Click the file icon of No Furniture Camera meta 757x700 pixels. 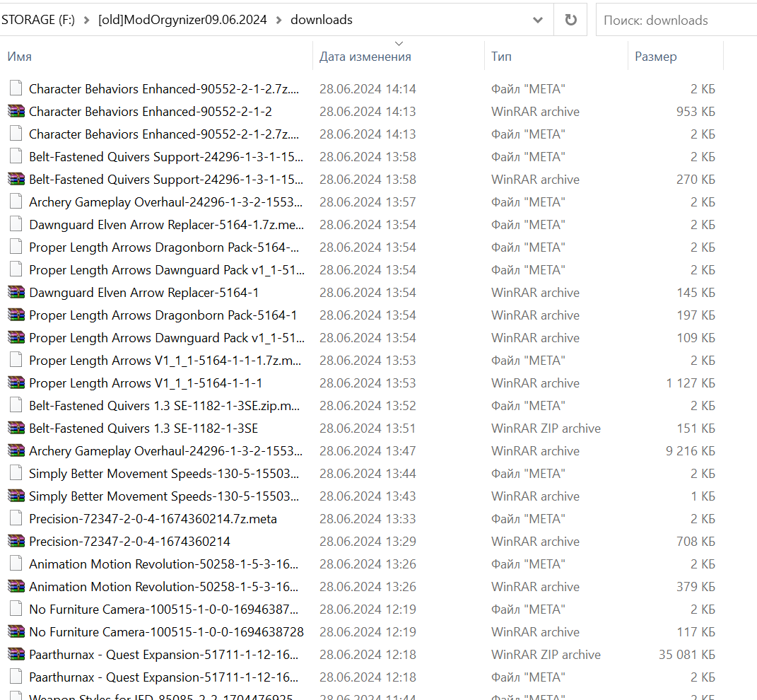16,609
